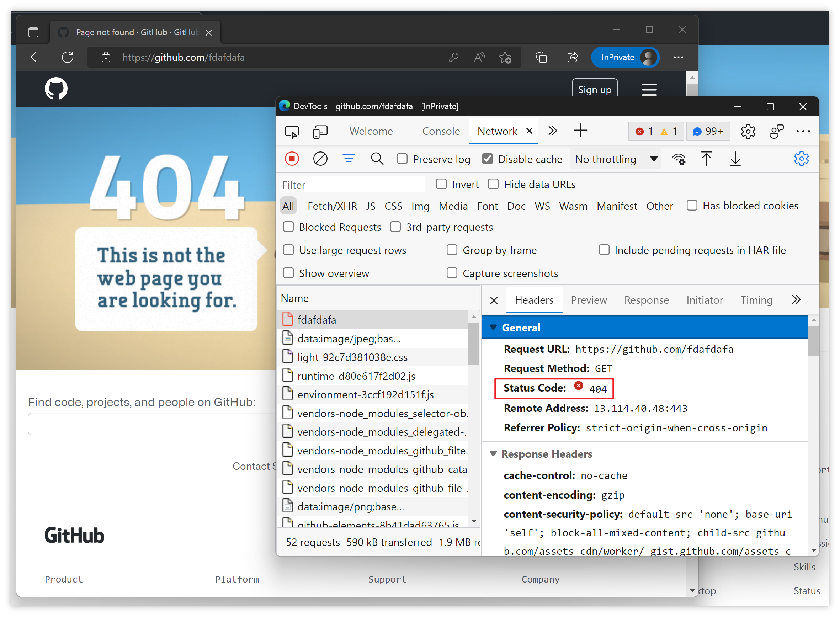Open a new browser tab
The width and height of the screenshot is (840, 617).
click(233, 32)
